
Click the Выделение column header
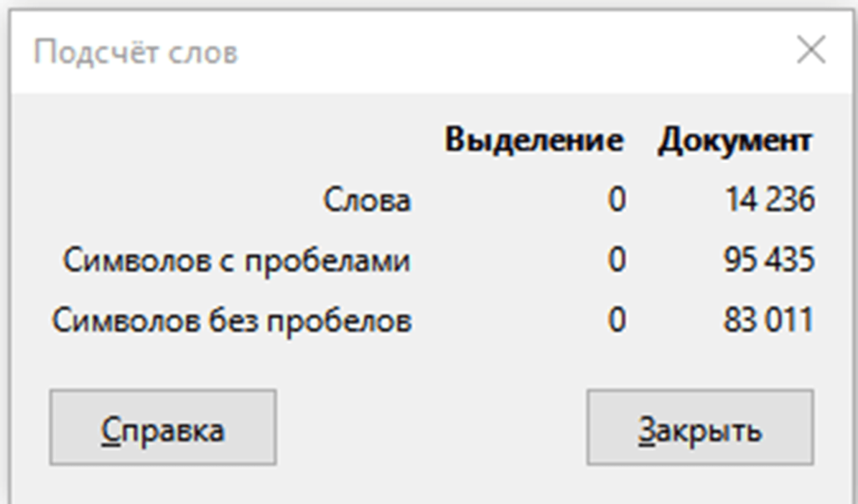[x=534, y=140]
